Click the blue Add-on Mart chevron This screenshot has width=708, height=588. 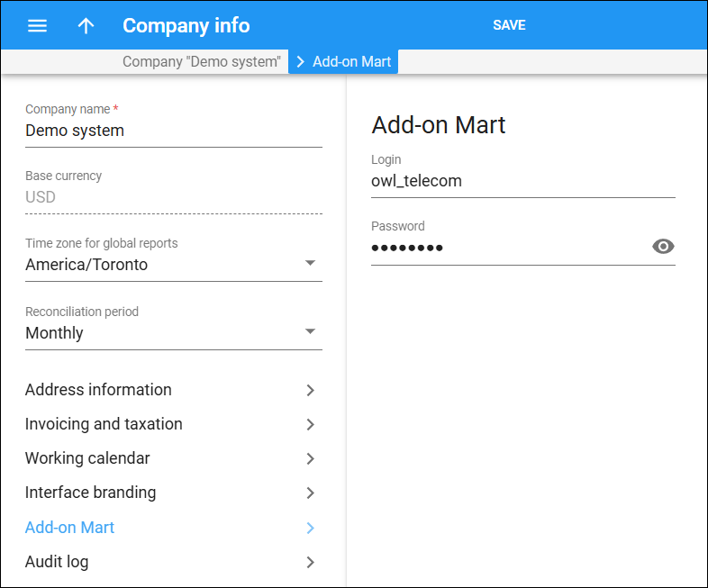click(x=310, y=528)
